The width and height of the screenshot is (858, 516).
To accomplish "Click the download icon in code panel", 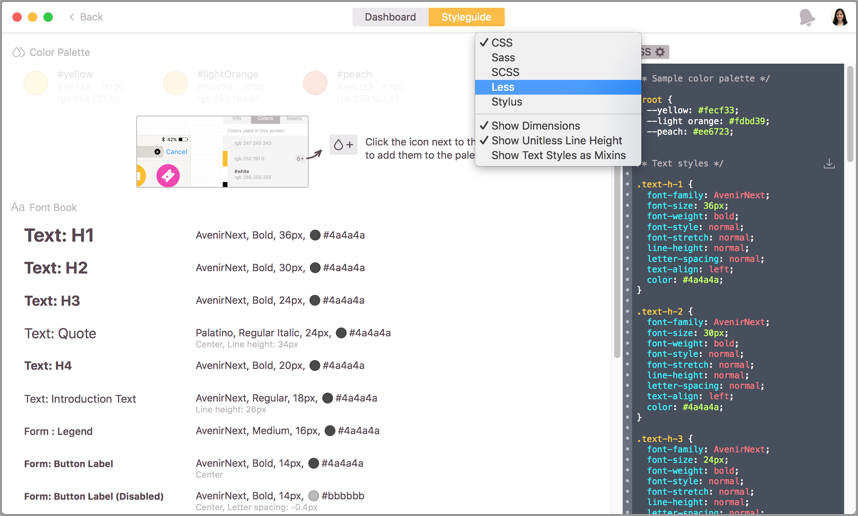I will coord(829,164).
